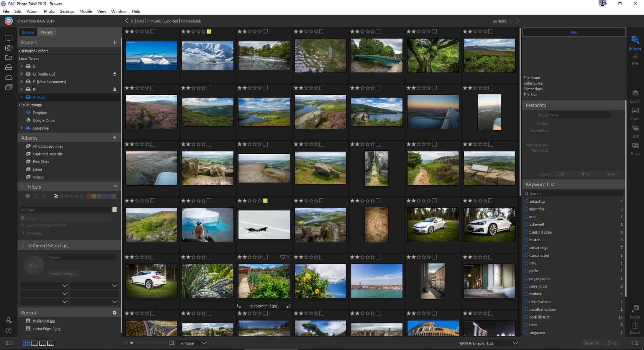This screenshot has width=644, height=350.
Task: Open the account settings icon at bottom left
Action: coord(9,320)
